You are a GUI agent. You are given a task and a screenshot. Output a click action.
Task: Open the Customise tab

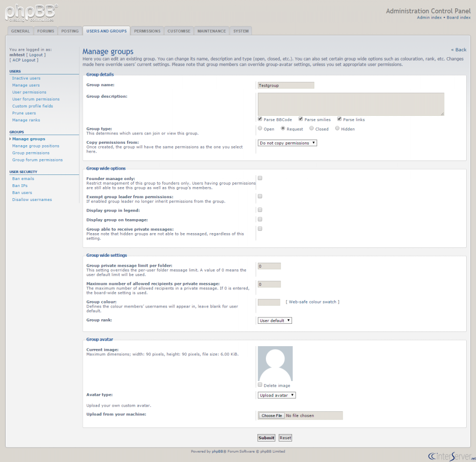tap(179, 31)
